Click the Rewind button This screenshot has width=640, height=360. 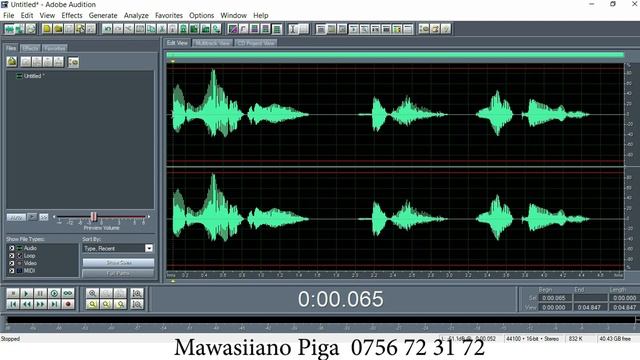pyautogui.click(x=27, y=304)
